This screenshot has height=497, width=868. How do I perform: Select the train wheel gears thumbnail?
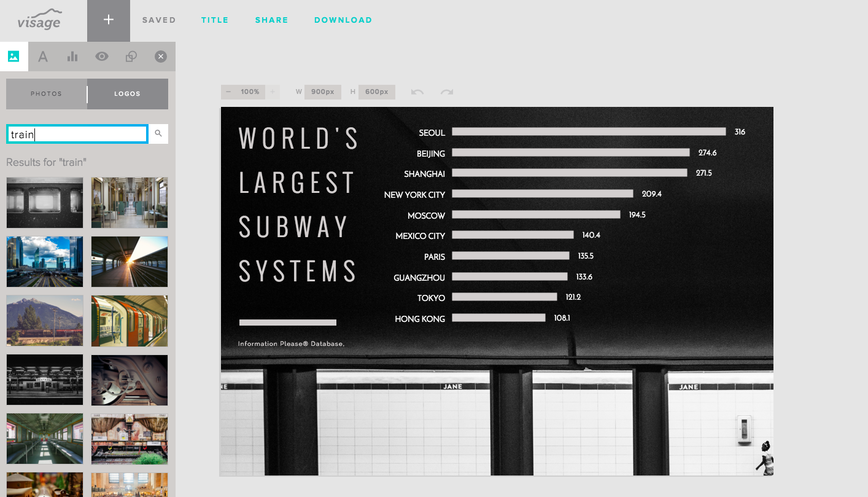coord(130,380)
